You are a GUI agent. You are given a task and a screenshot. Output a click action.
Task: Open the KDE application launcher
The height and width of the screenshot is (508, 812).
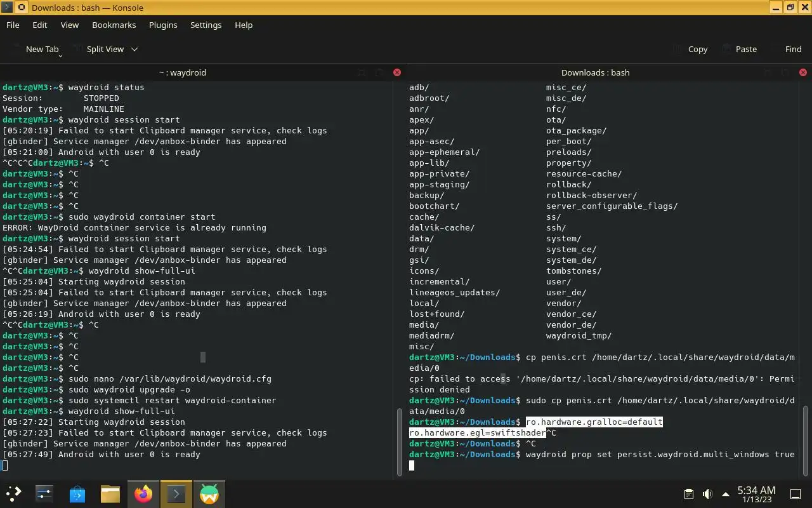point(13,493)
